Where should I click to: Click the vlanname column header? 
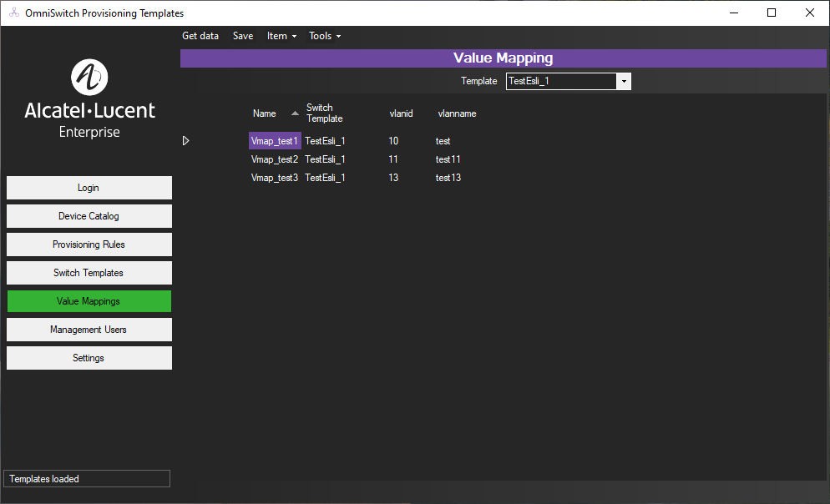[457, 113]
